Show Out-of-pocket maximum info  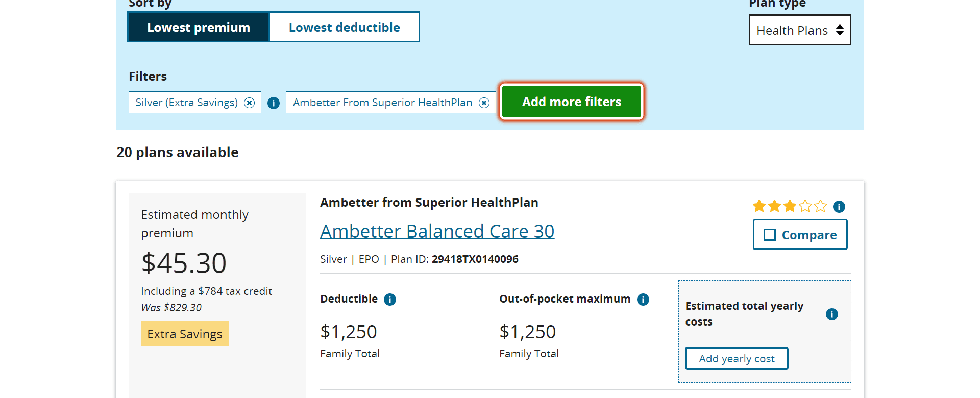(x=643, y=300)
